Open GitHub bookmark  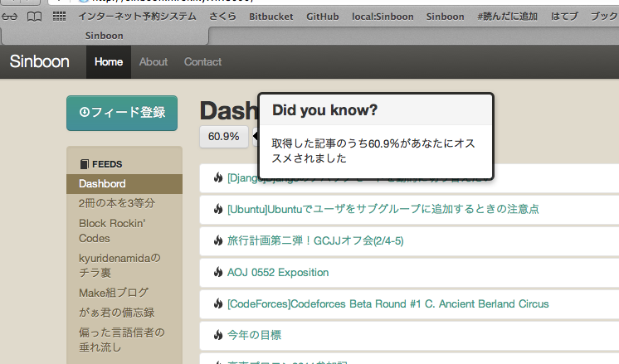pos(323,17)
